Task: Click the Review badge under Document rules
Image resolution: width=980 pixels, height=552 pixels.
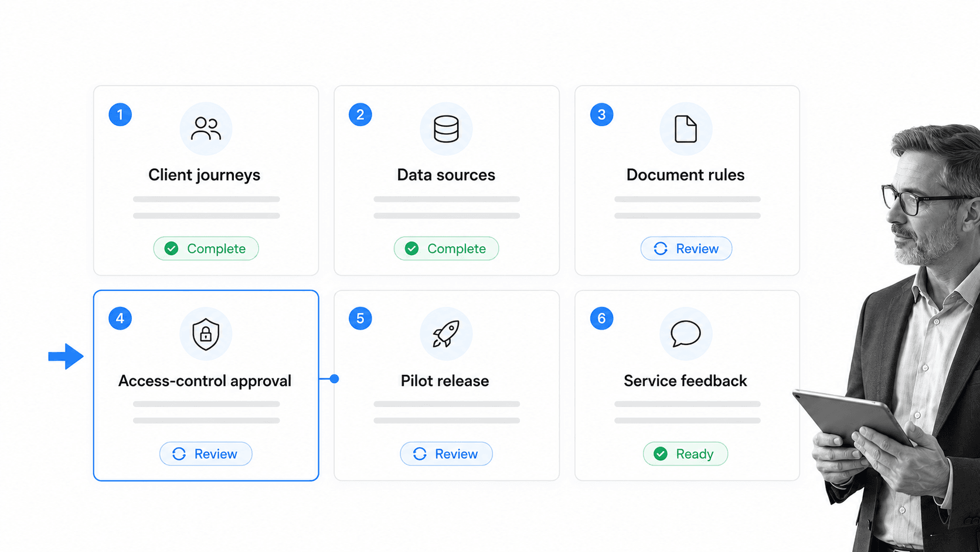Action: pyautogui.click(x=686, y=249)
